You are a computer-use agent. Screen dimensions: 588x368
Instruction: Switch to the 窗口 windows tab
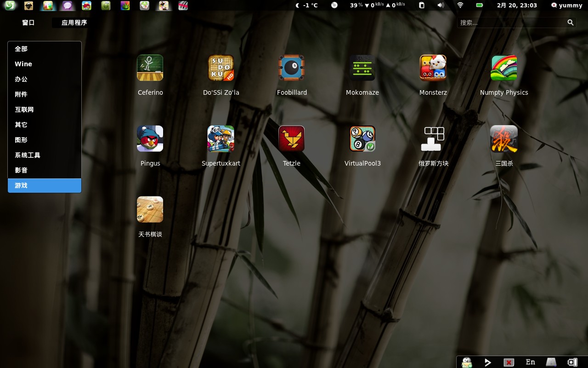click(28, 23)
